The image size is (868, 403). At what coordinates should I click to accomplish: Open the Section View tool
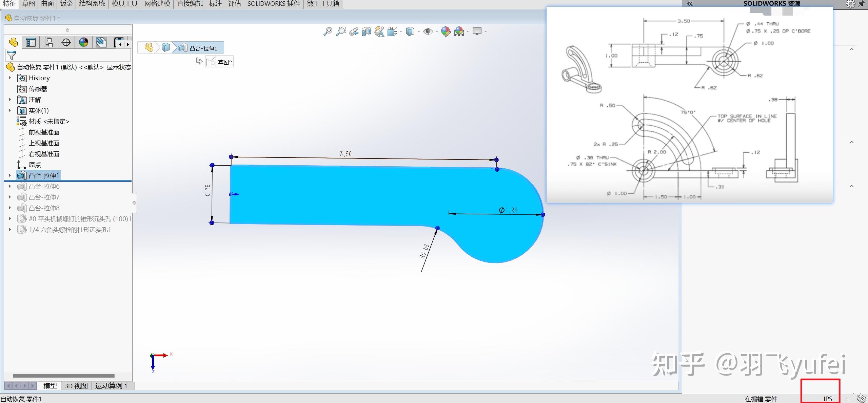[x=367, y=31]
